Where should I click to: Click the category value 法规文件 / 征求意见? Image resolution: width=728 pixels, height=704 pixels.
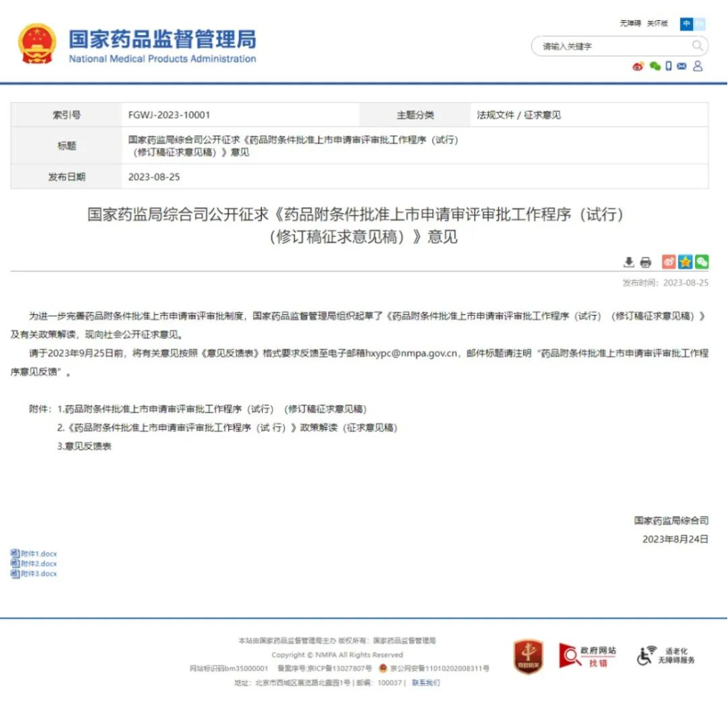click(x=518, y=115)
